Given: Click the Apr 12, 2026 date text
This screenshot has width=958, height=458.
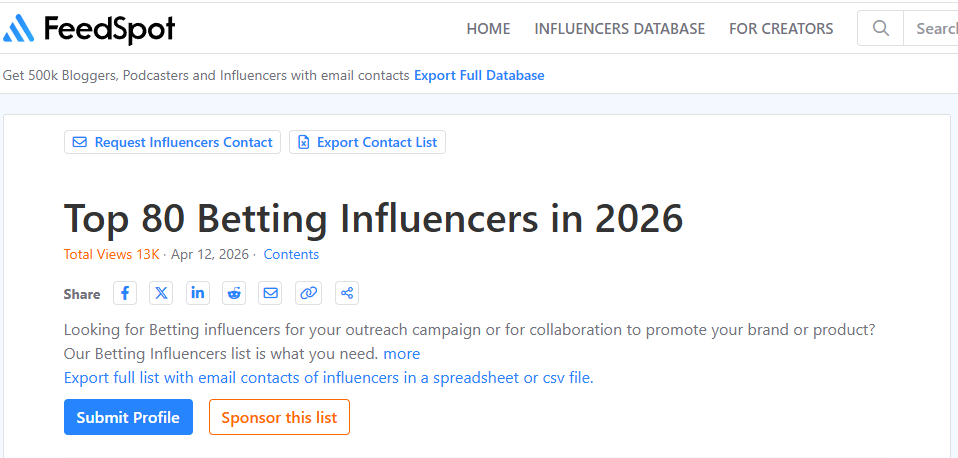Looking at the screenshot, I should [x=210, y=254].
